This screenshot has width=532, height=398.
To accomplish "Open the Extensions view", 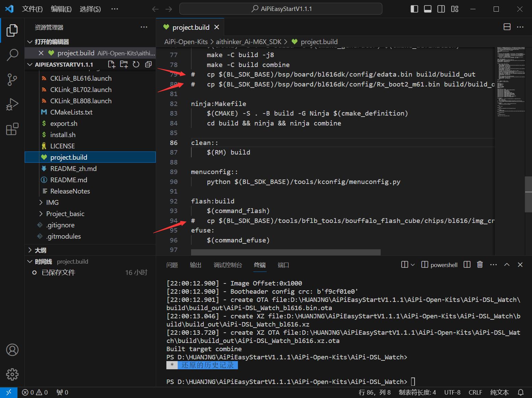I will [x=12, y=129].
